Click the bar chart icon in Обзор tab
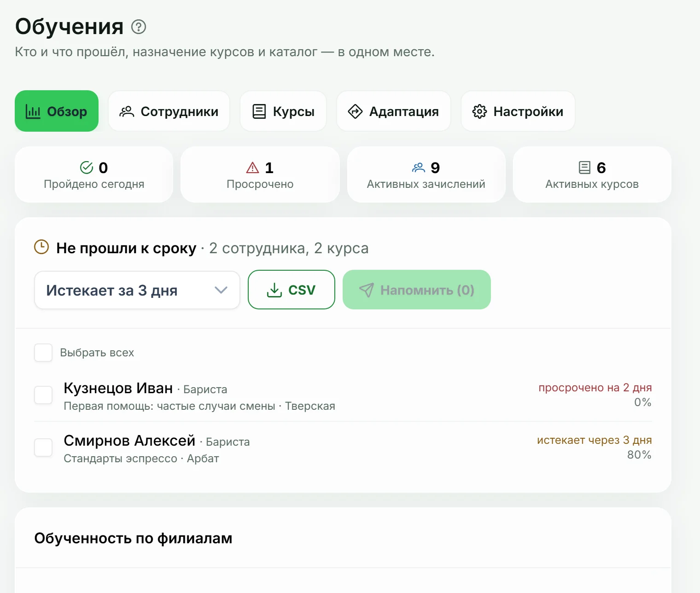Viewport: 700px width, 593px height. coord(33,111)
